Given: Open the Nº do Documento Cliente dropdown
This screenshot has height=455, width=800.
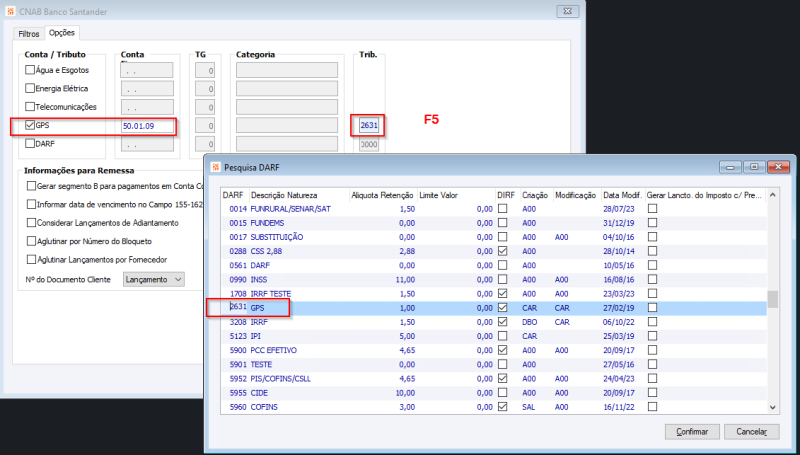Looking at the screenshot, I should pyautogui.click(x=154, y=280).
